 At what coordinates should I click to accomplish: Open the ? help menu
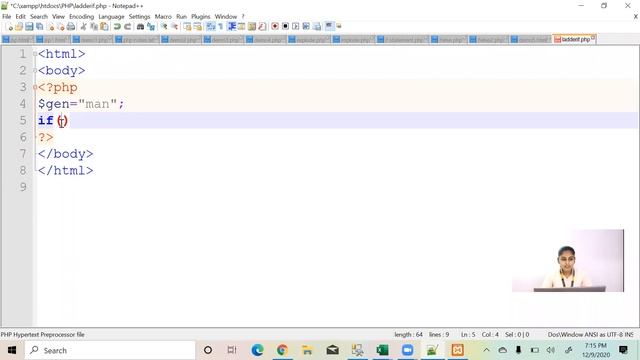point(243,17)
